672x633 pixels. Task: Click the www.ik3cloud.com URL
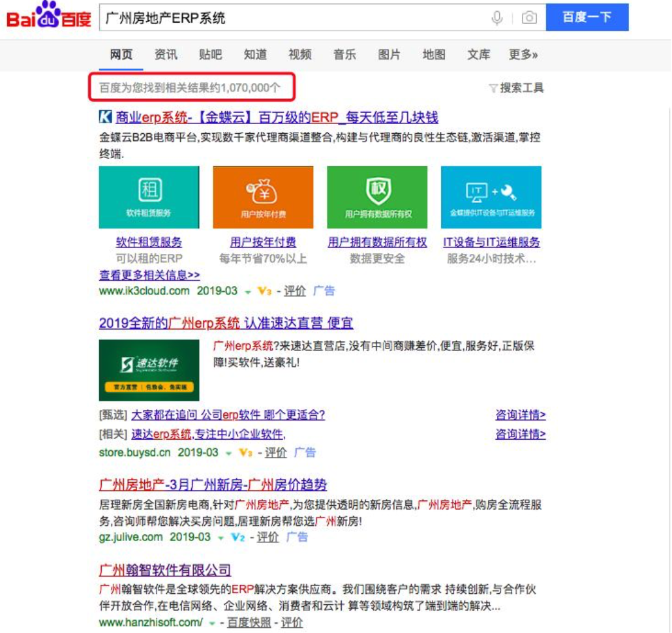coord(144,291)
